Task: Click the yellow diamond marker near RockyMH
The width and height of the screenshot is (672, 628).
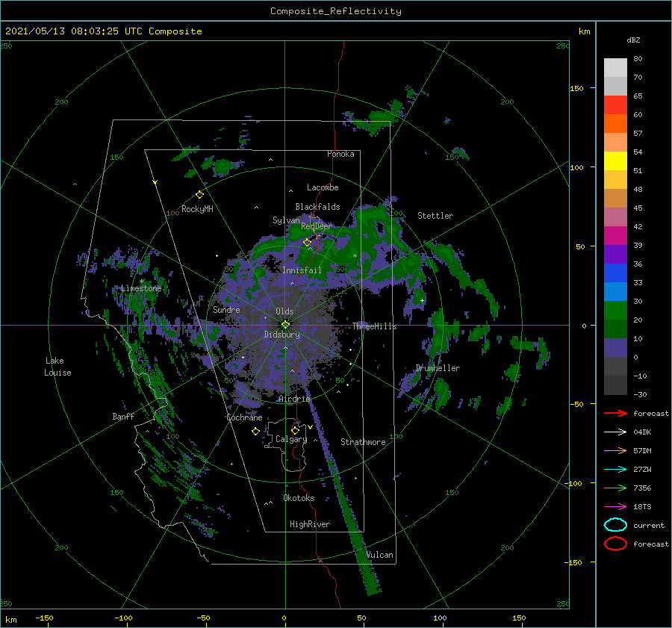Action: pos(199,195)
